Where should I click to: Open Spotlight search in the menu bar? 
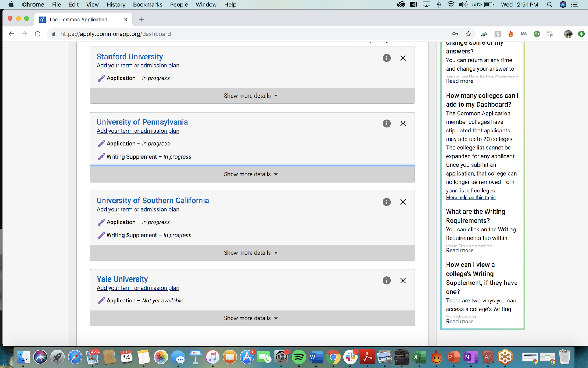click(x=549, y=4)
